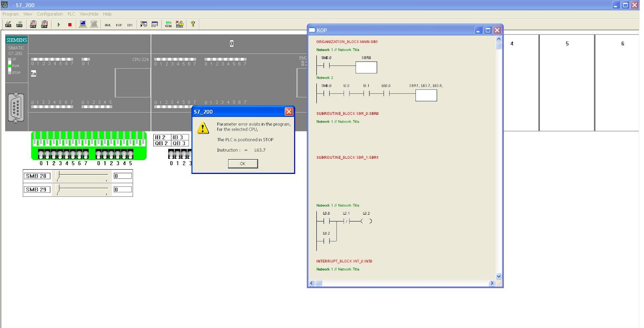Click the SMB 28 value field
This screenshot has height=328, width=644.
tap(123, 176)
